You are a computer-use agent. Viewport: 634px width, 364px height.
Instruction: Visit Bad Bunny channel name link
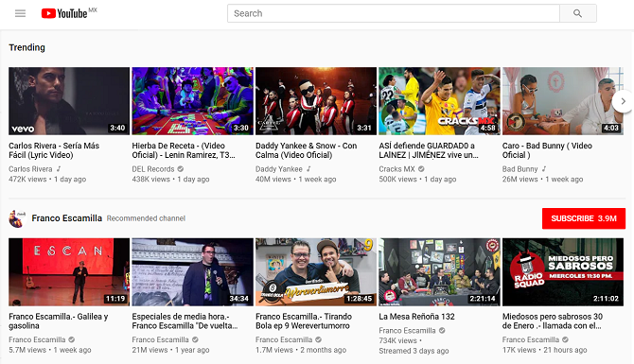pyautogui.click(x=520, y=169)
